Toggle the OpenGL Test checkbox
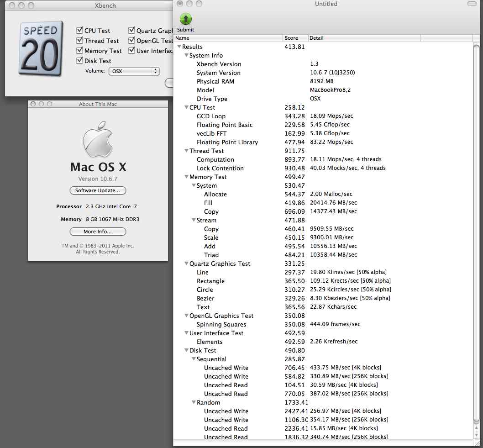483x448 pixels. [131, 40]
